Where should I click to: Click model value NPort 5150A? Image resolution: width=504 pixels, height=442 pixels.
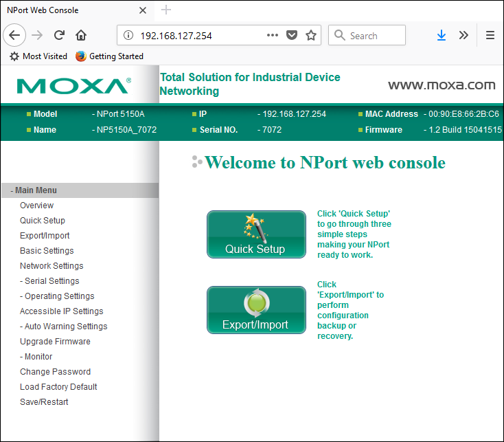pyautogui.click(x=121, y=114)
